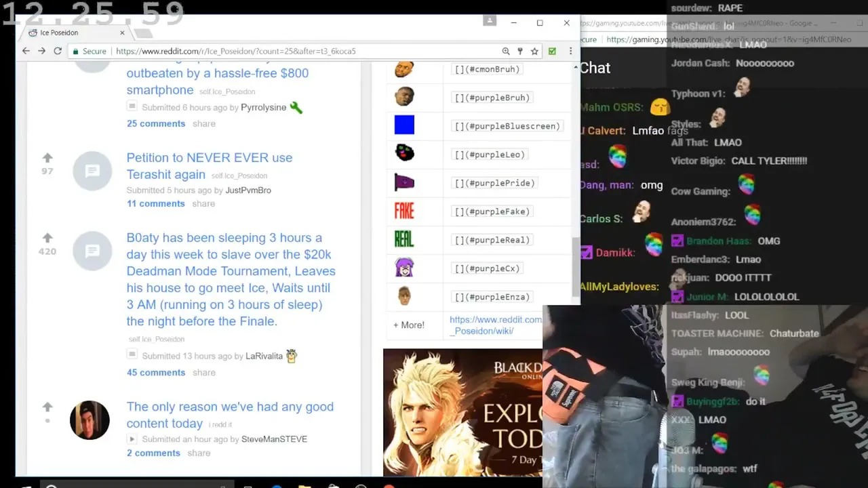This screenshot has width=868, height=488.
Task: Select the [](#purpleReal) code text
Action: [492, 240]
